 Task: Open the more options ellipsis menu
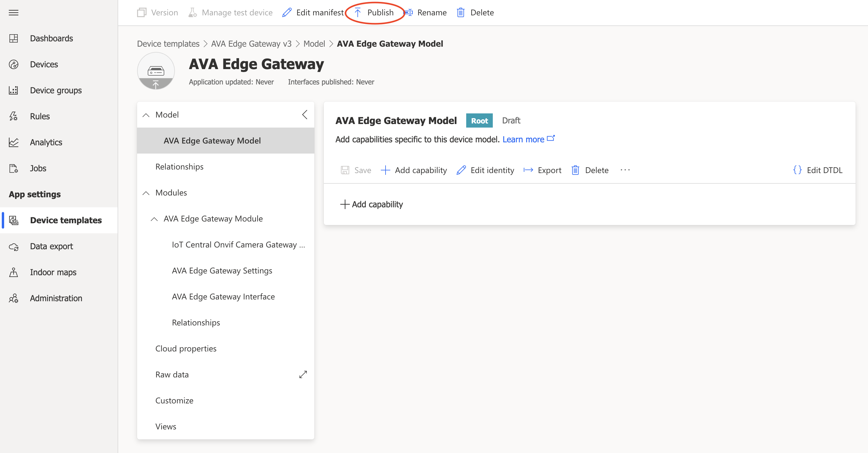pos(625,170)
